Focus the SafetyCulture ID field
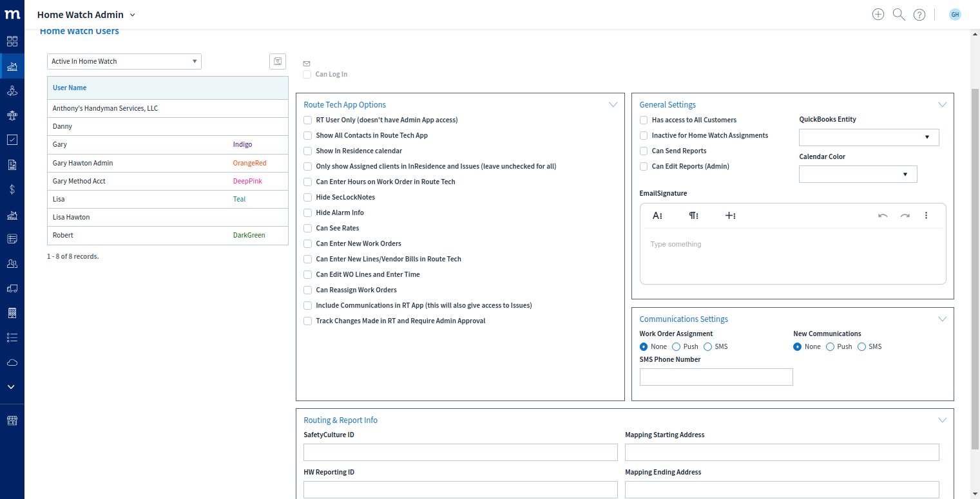Viewport: 980px width, 499px height. pyautogui.click(x=460, y=453)
